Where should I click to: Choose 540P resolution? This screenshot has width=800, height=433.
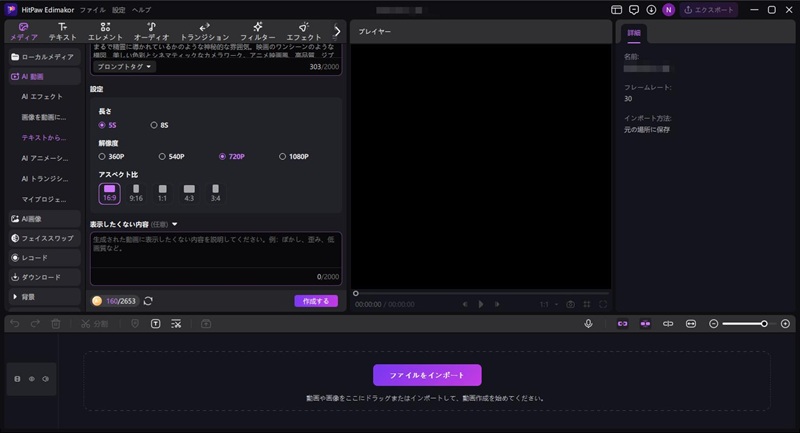(x=171, y=157)
